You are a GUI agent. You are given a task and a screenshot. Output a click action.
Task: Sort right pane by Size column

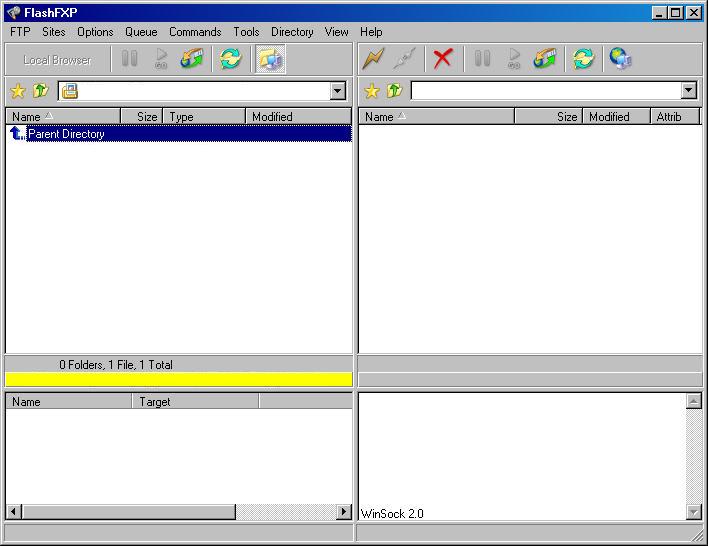tap(549, 117)
